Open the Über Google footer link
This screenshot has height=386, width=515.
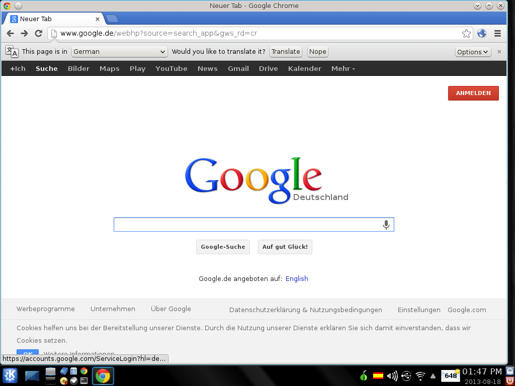[x=171, y=309]
